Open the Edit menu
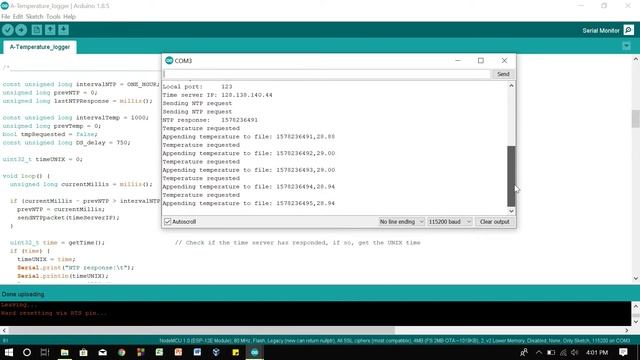This screenshot has width=640, height=360. [18, 17]
